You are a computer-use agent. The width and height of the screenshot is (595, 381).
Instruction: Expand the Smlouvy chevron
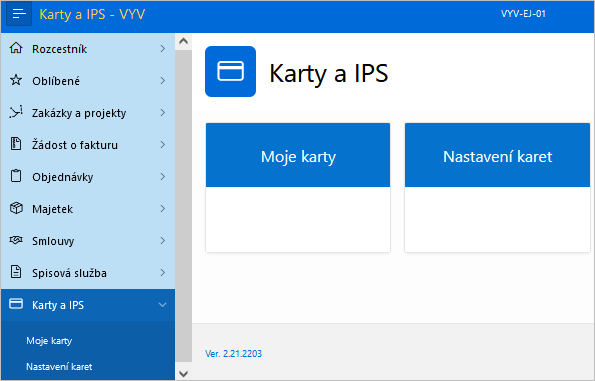[x=162, y=241]
